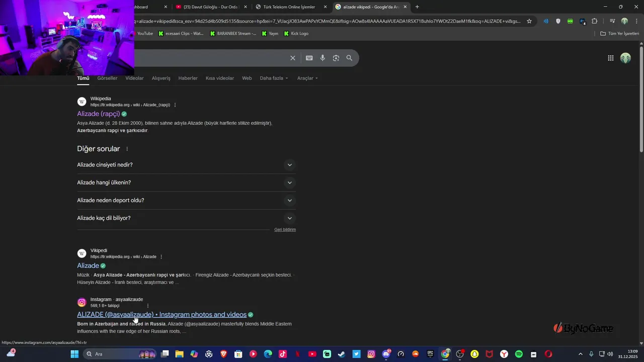
Task: Open the 'Yayın' bookmark
Action: click(x=270, y=34)
